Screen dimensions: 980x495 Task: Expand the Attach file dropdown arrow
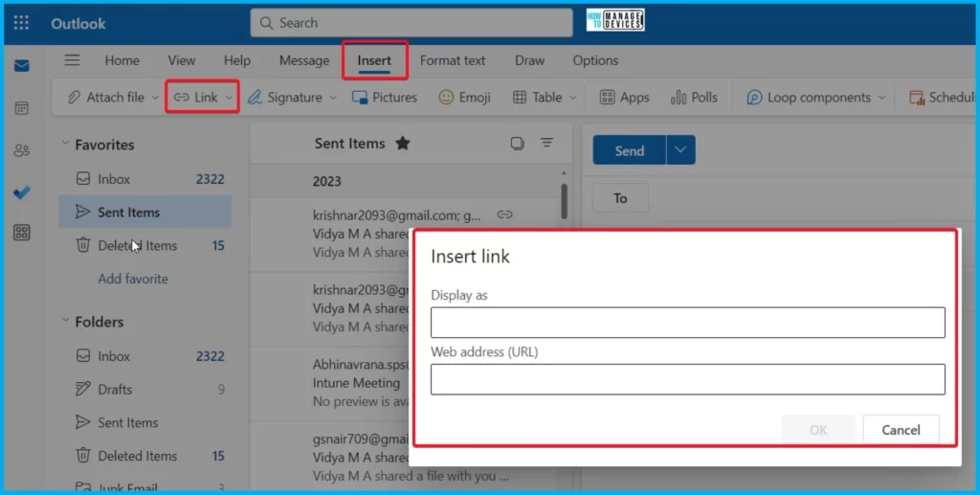(x=155, y=98)
